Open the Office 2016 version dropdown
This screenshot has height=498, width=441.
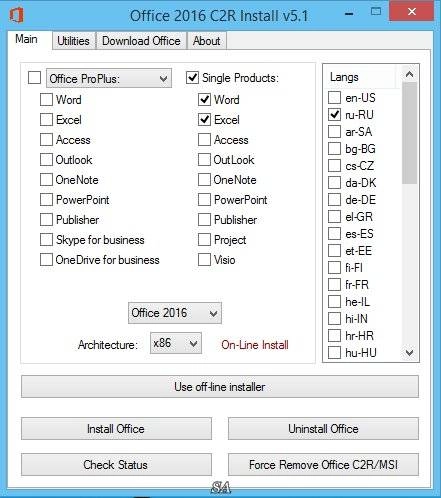[x=175, y=313]
